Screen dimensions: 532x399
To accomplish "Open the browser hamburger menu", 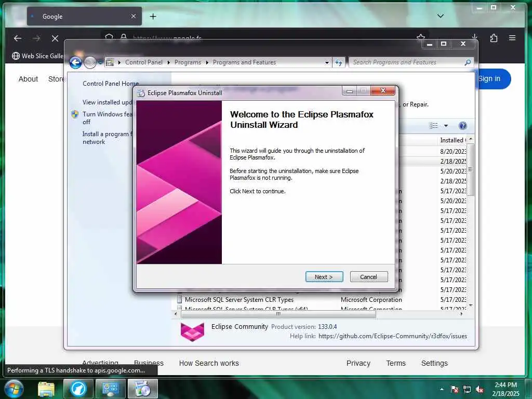I will 512,38.
